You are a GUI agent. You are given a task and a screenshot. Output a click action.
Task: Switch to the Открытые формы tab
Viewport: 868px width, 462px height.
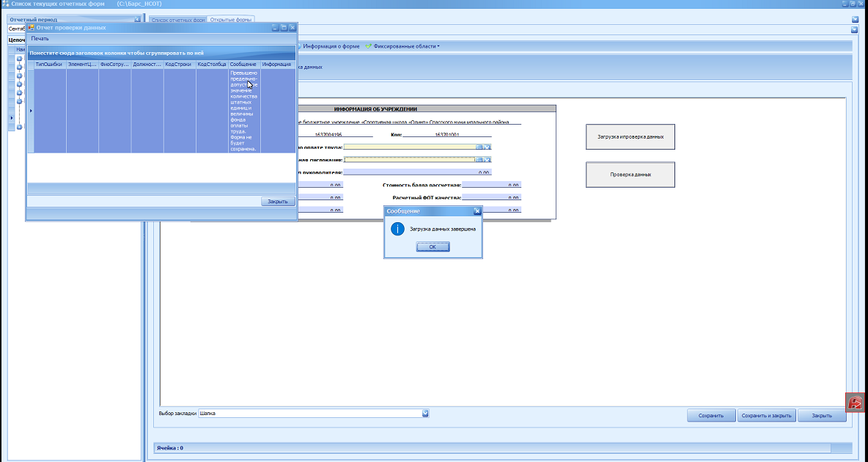[231, 20]
